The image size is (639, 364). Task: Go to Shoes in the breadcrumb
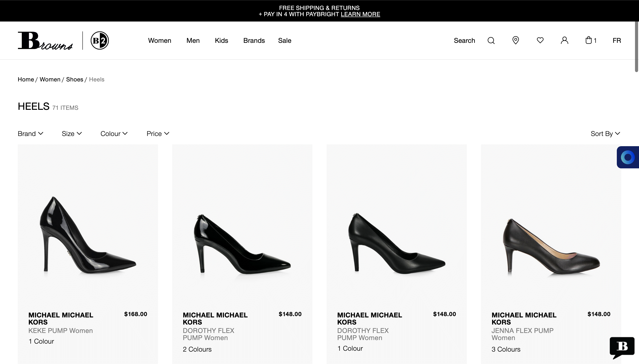click(75, 79)
